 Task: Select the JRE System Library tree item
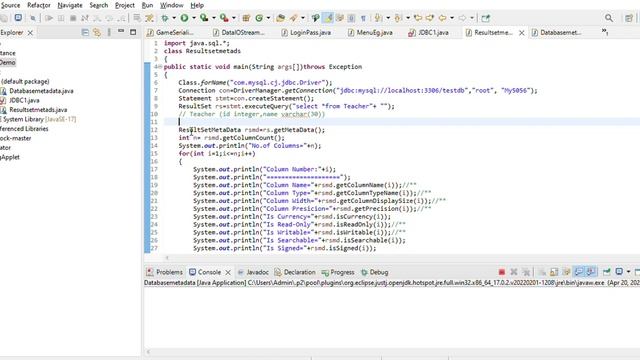(39, 119)
